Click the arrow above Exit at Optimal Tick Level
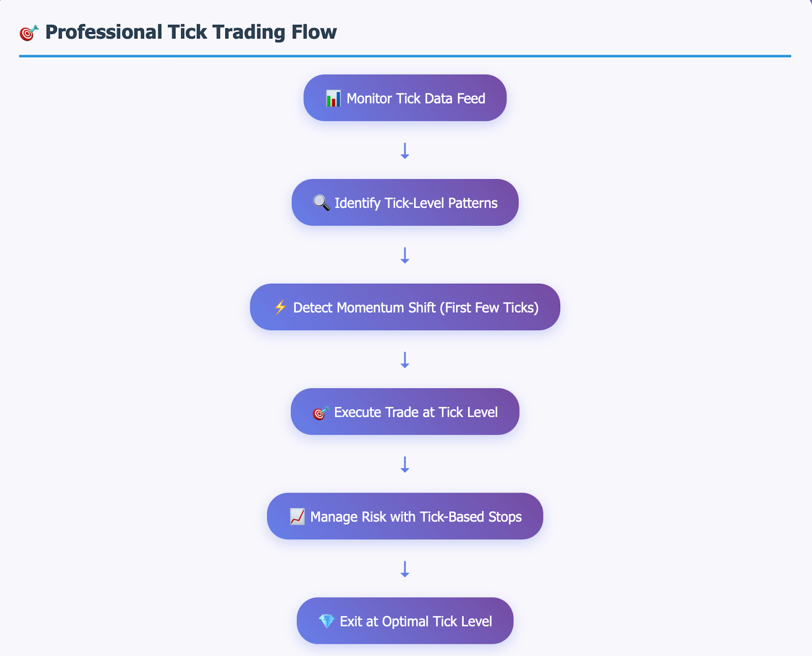This screenshot has width=812, height=656. (x=405, y=569)
